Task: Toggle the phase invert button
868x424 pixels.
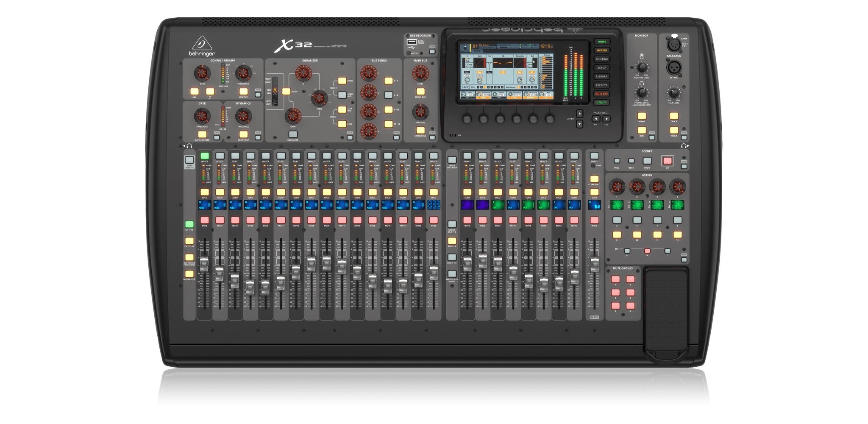Action: point(210,92)
